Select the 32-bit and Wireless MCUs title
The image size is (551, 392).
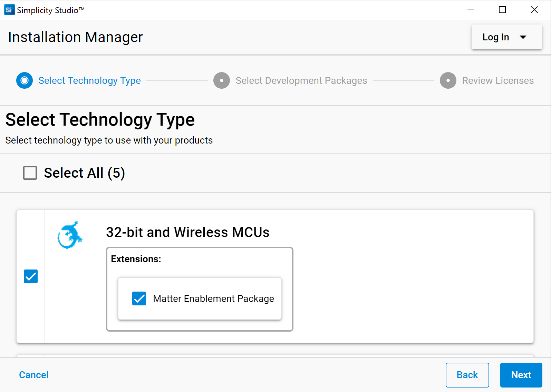(x=188, y=232)
